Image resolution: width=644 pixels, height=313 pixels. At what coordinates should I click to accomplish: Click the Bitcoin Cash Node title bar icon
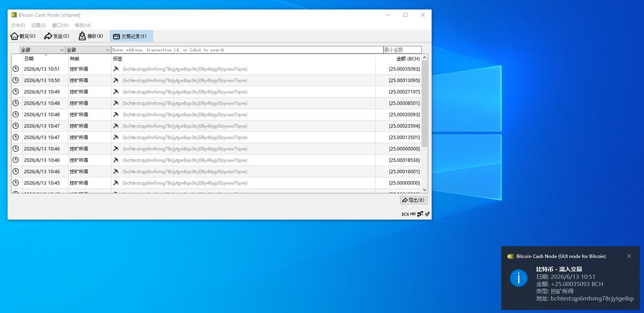(13, 15)
